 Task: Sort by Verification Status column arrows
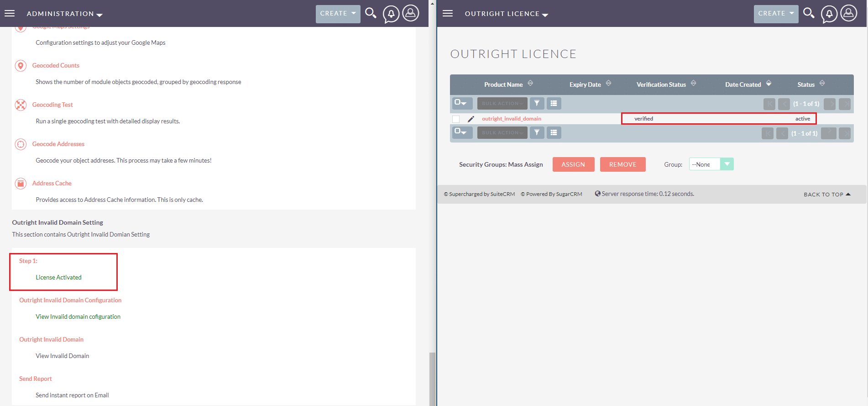pyautogui.click(x=693, y=83)
